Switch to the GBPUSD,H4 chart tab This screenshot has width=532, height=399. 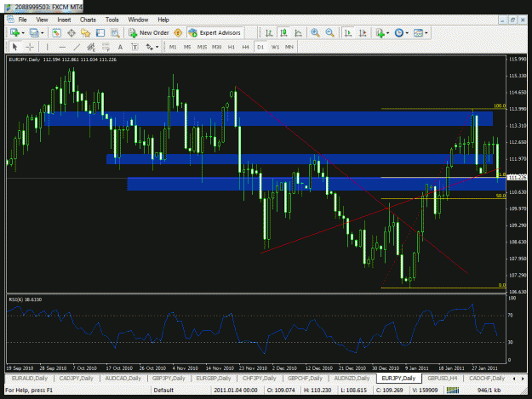pos(443,379)
